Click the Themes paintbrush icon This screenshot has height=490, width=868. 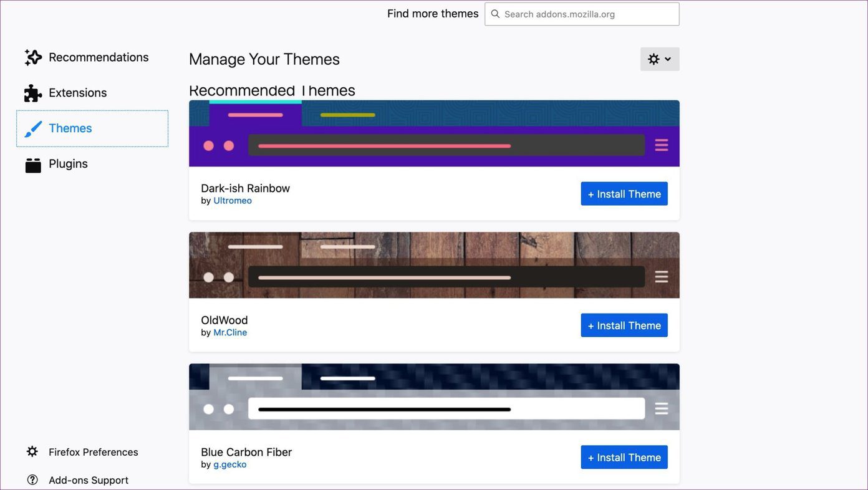pyautogui.click(x=33, y=128)
